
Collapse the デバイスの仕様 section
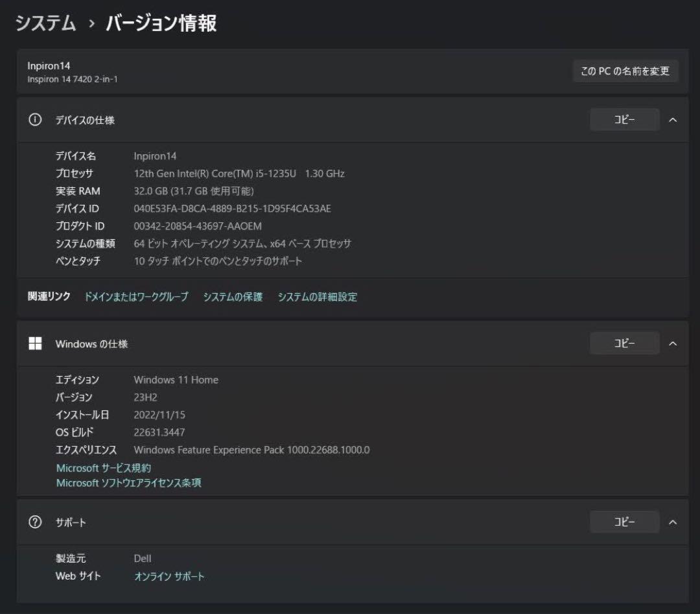coord(673,119)
